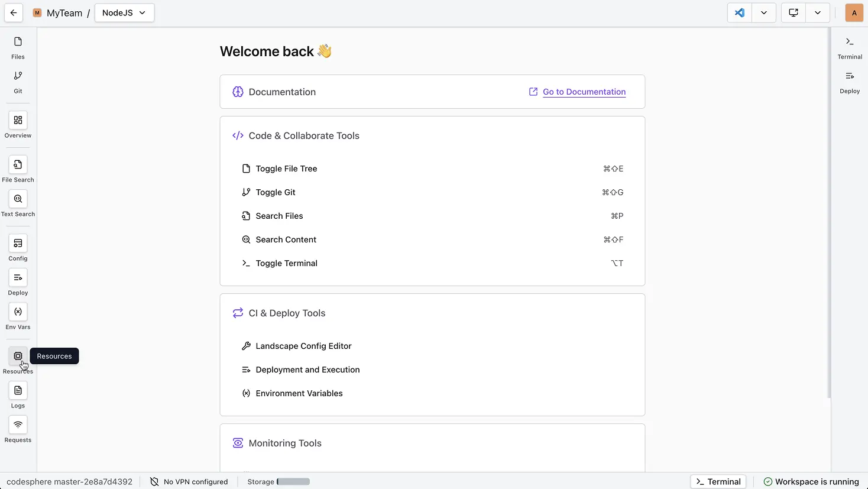868x489 pixels.
Task: Open the Files panel icon
Action: pos(18,42)
